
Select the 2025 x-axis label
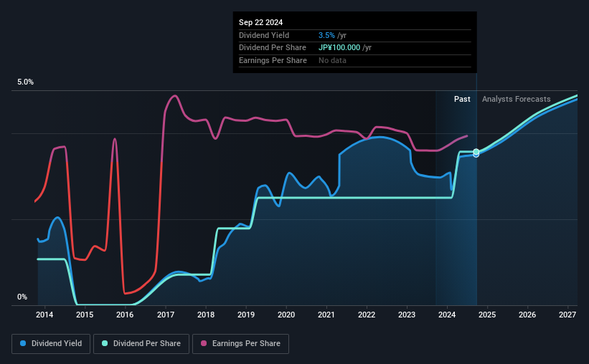pyautogui.click(x=487, y=315)
